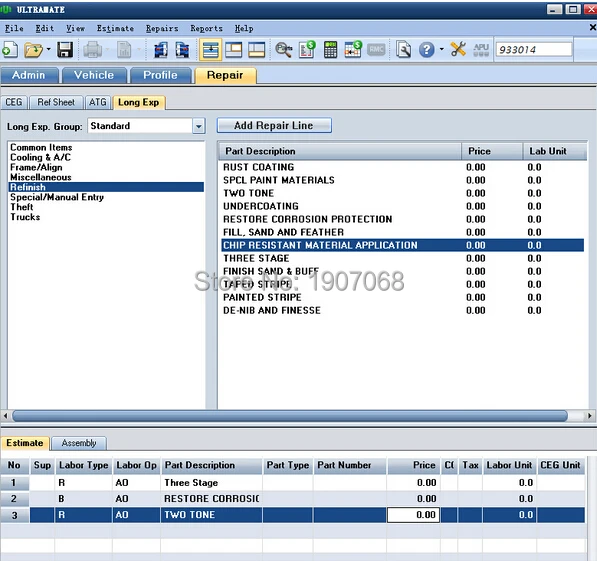This screenshot has height=561, width=597.
Task: Click the 933014 toolbar input field
Action: (x=533, y=50)
